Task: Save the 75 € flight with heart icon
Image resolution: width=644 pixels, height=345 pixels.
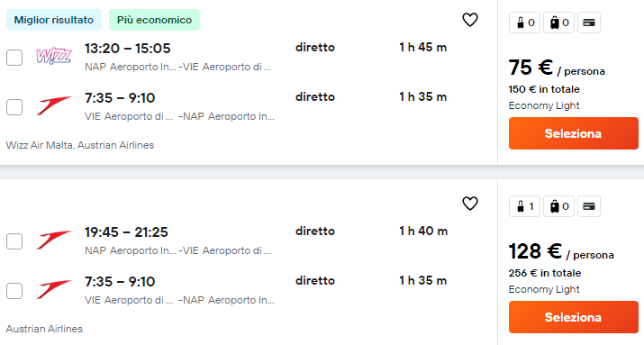Action: point(470,20)
